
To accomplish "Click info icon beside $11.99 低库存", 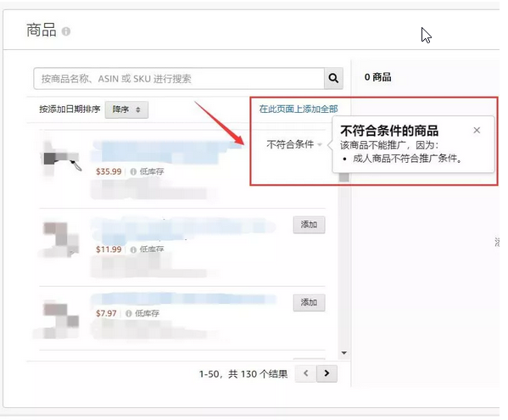I will click(133, 249).
